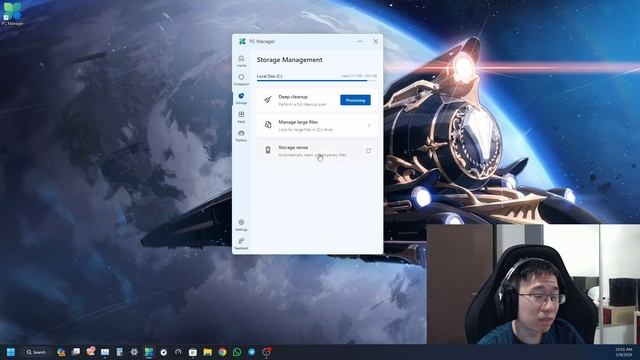This screenshot has height=360, width=640.
Task: Click the Deep cleanup Processing button
Action: tap(355, 100)
